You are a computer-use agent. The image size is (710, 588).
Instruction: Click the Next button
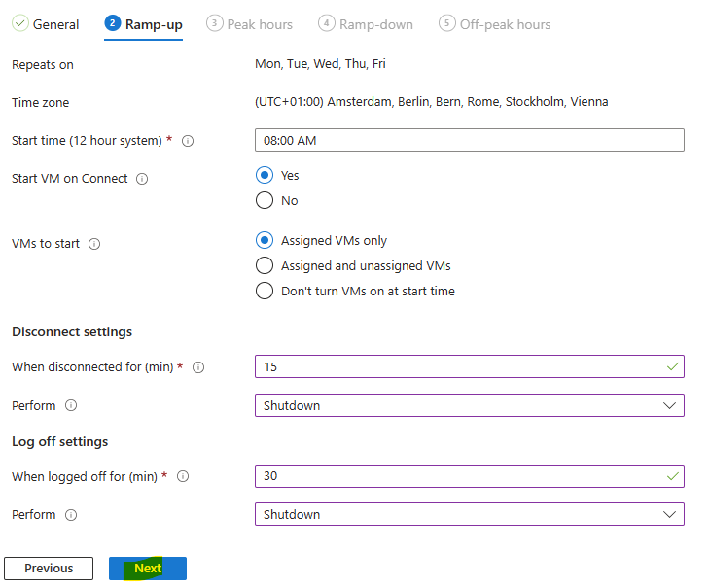tap(148, 569)
